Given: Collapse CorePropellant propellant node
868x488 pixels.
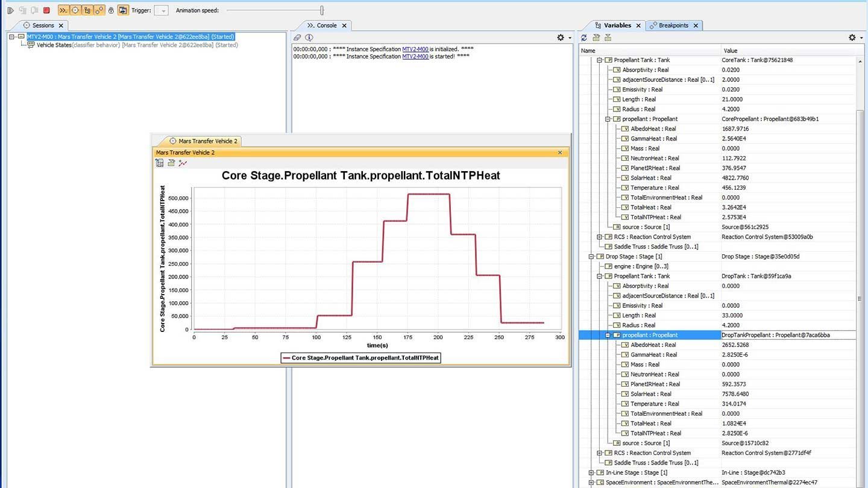Looking at the screenshot, I should tap(608, 119).
